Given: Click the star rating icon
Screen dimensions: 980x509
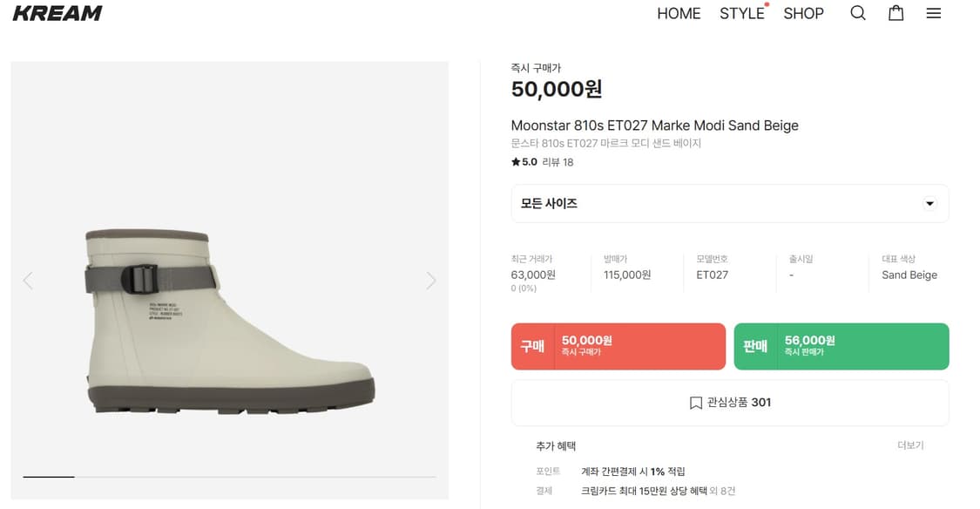Looking at the screenshot, I should [x=516, y=162].
